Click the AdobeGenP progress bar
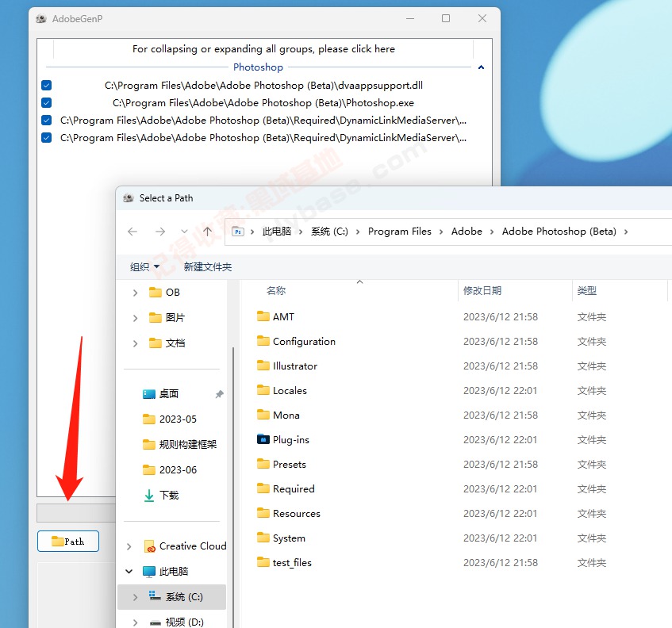 [76, 513]
